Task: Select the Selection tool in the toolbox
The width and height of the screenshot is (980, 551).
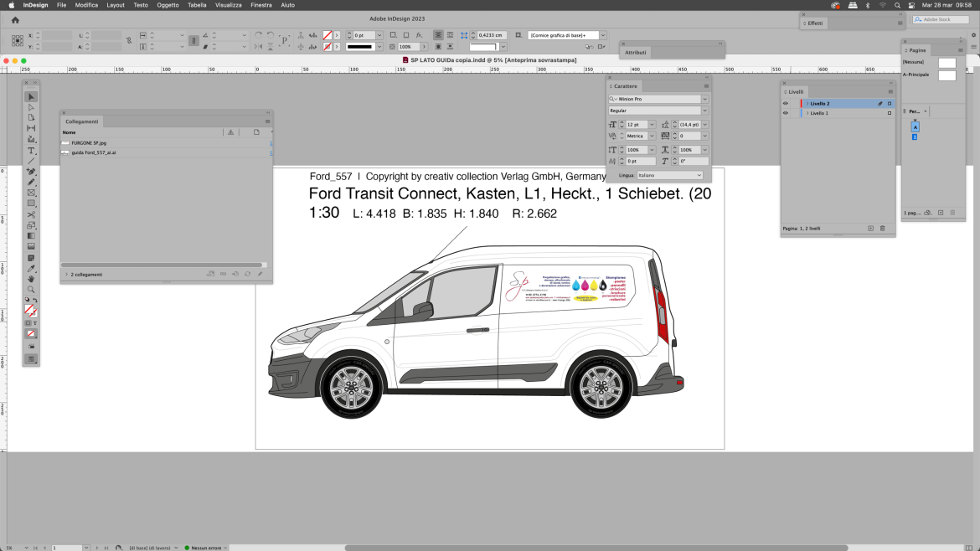Action: click(31, 97)
